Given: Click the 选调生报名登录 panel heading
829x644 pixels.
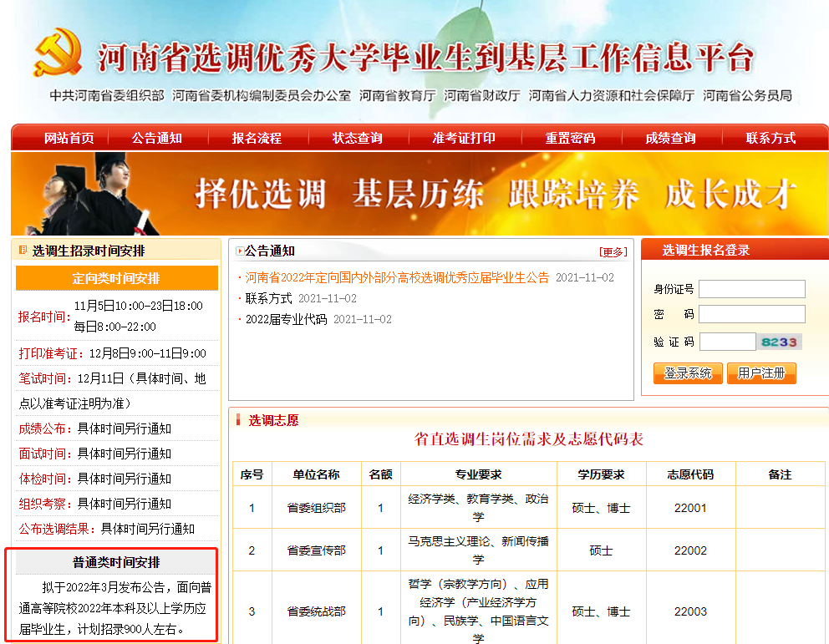Looking at the screenshot, I should click(x=706, y=251).
